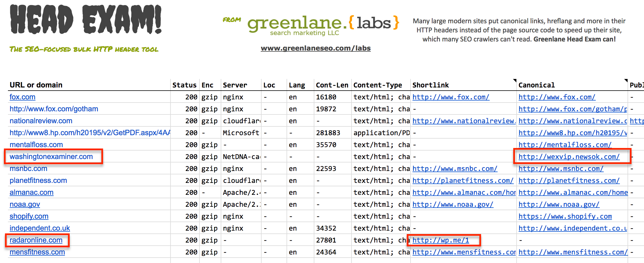Open the mentalfloss.com domain link
This screenshot has width=644, height=263.
pyautogui.click(x=36, y=145)
